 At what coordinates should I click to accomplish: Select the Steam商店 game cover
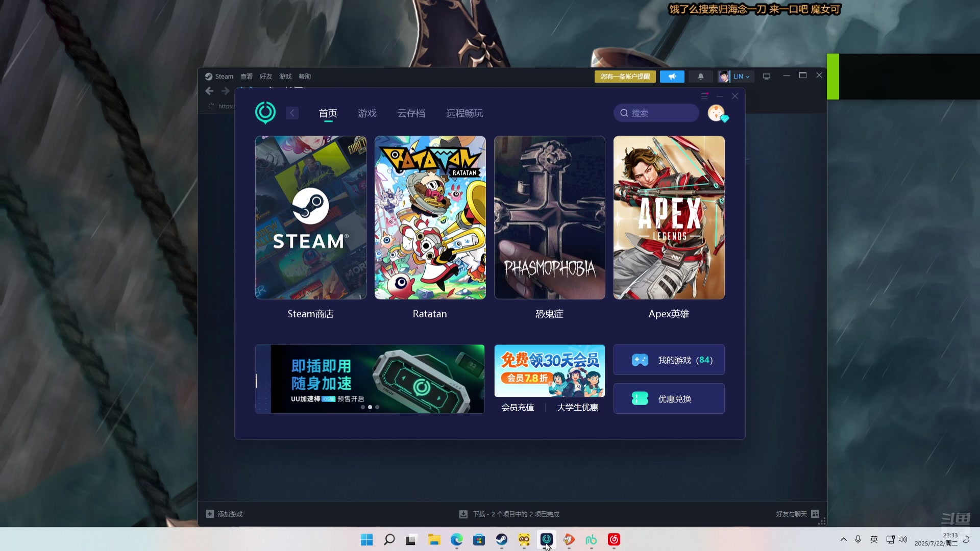311,217
